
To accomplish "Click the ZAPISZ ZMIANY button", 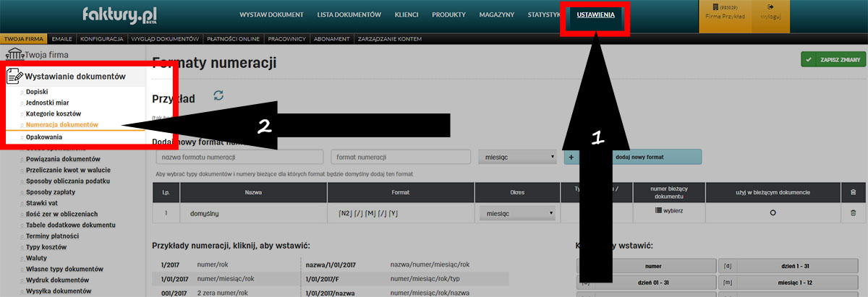I will click(x=833, y=60).
